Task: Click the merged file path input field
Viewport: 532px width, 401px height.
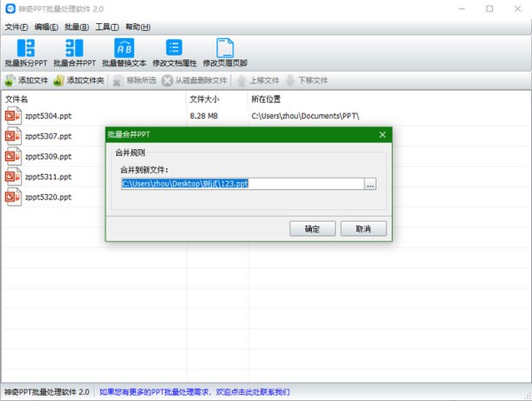Action: point(242,185)
